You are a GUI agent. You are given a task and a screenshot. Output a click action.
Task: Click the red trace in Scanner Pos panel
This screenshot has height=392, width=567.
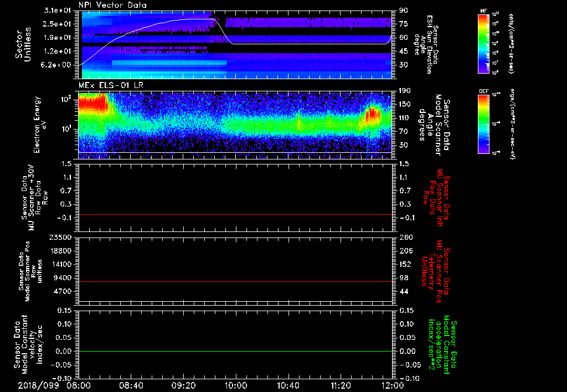coord(235,282)
